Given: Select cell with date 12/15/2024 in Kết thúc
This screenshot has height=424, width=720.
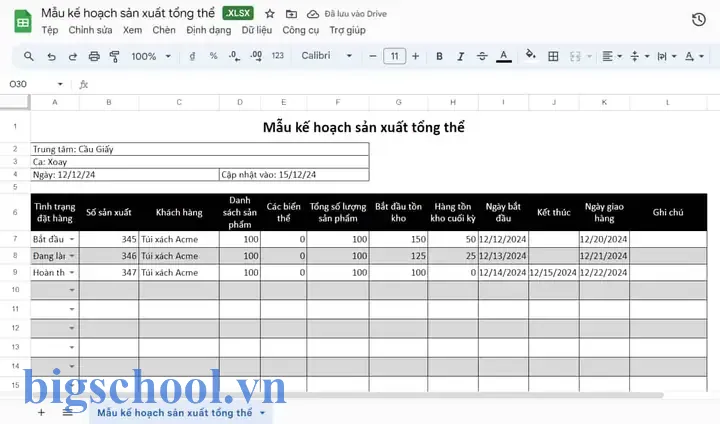Looking at the screenshot, I should pyautogui.click(x=554, y=272).
